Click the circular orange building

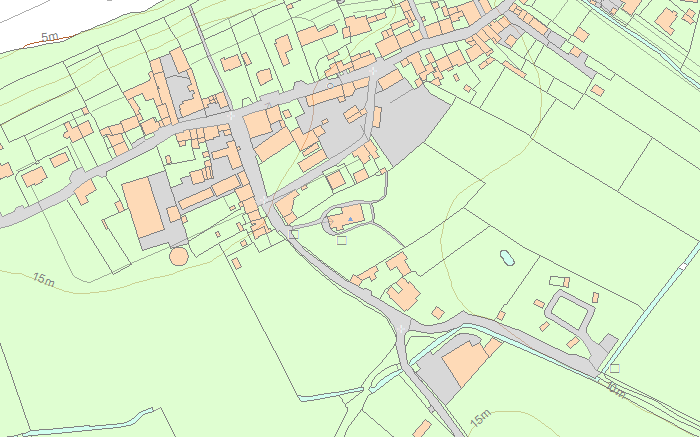tap(179, 256)
